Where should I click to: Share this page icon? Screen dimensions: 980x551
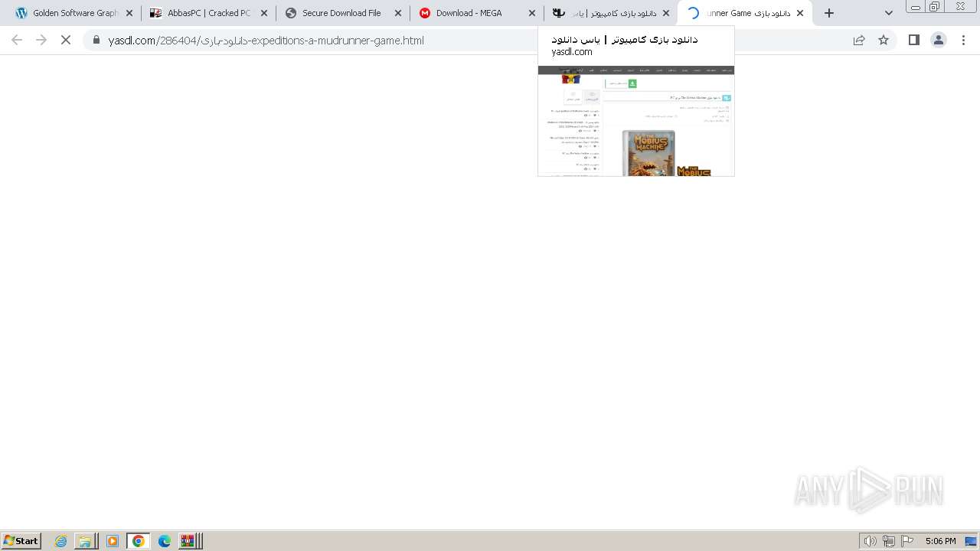859,40
